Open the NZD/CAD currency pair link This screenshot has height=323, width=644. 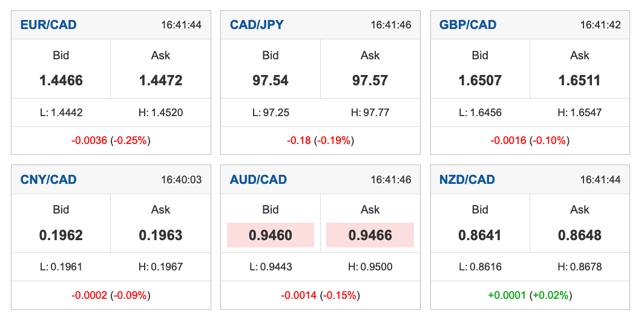click(x=467, y=180)
